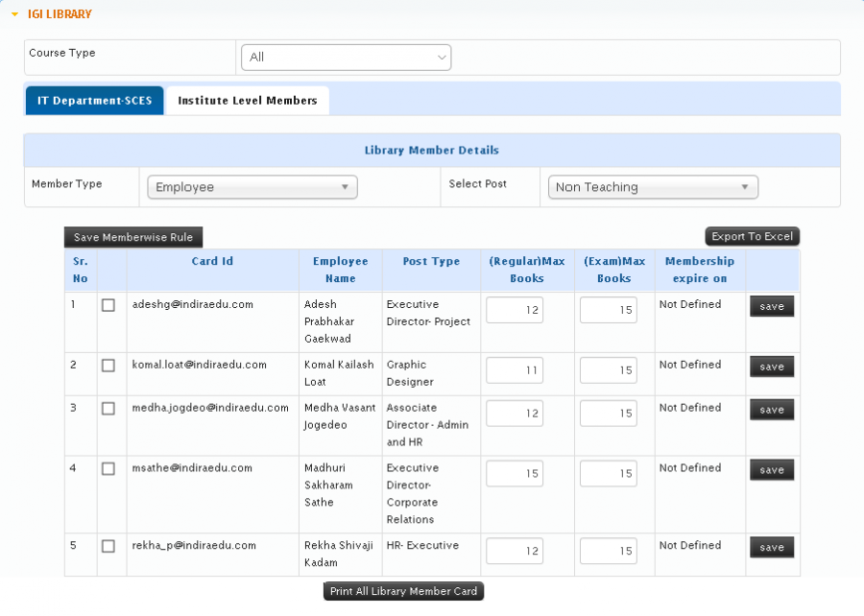Screen dimensions: 864x616
Task: Switch to IT Department-SCES tab
Action: pyautogui.click(x=95, y=101)
